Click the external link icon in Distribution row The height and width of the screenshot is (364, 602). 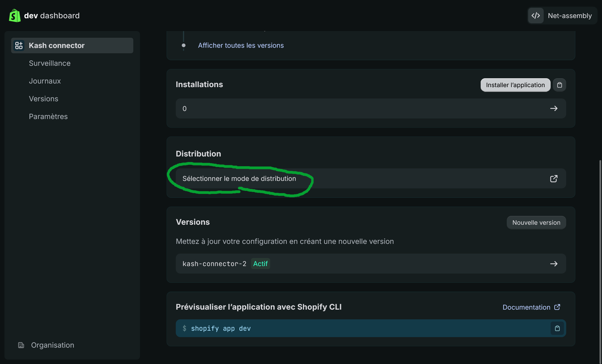[554, 179]
